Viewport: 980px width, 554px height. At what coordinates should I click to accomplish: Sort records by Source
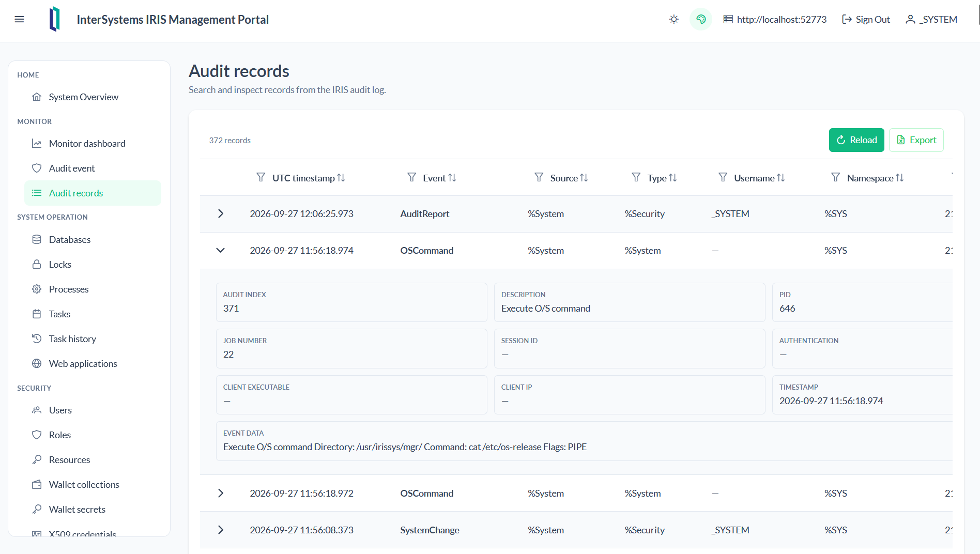click(584, 178)
